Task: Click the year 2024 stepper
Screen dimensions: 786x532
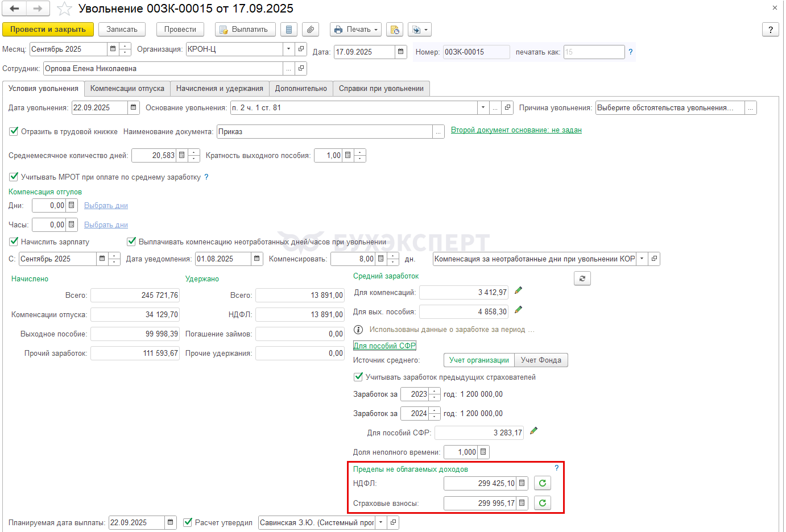Action: click(435, 413)
